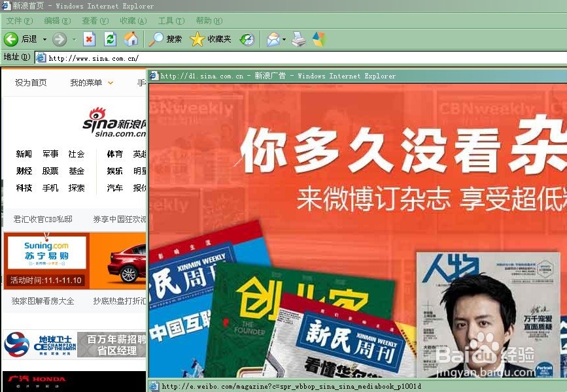This screenshot has width=567, height=392.
Task: Click the IE icon in main title bar
Action: 5,6
